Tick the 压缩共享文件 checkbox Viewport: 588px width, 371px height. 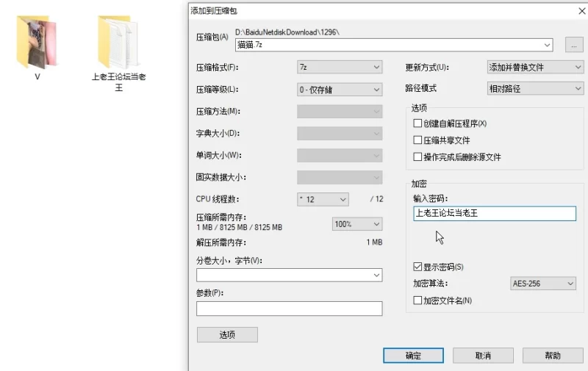coord(417,140)
